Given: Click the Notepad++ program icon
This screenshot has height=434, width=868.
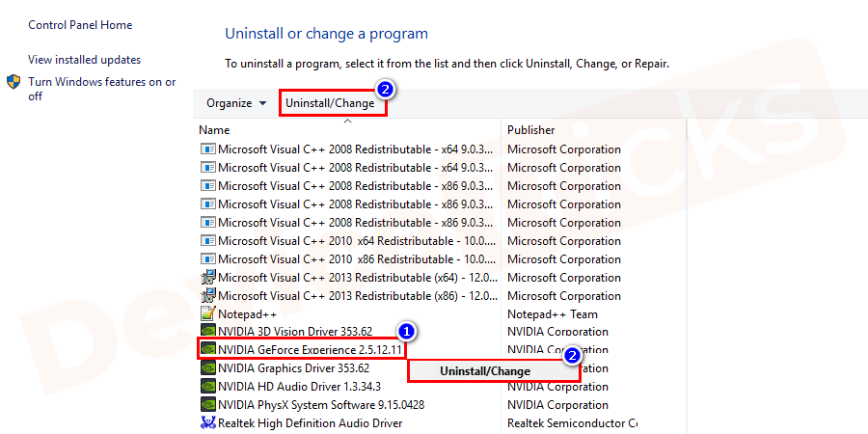Looking at the screenshot, I should click(208, 313).
